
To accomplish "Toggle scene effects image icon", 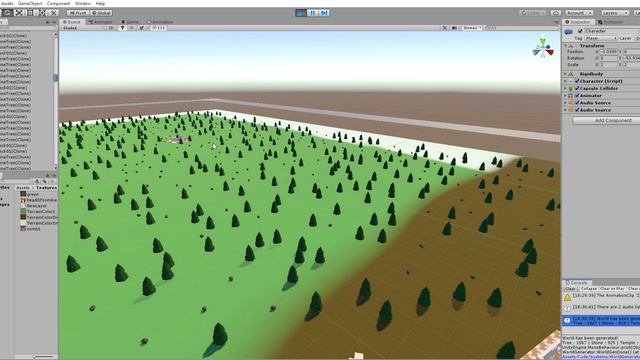I will pyautogui.click(x=142, y=28).
